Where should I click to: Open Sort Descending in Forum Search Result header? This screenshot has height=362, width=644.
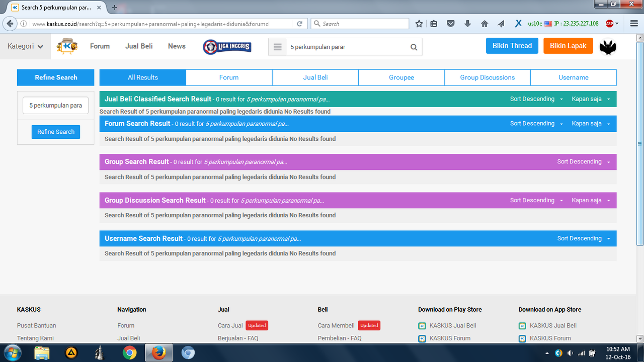(x=536, y=124)
